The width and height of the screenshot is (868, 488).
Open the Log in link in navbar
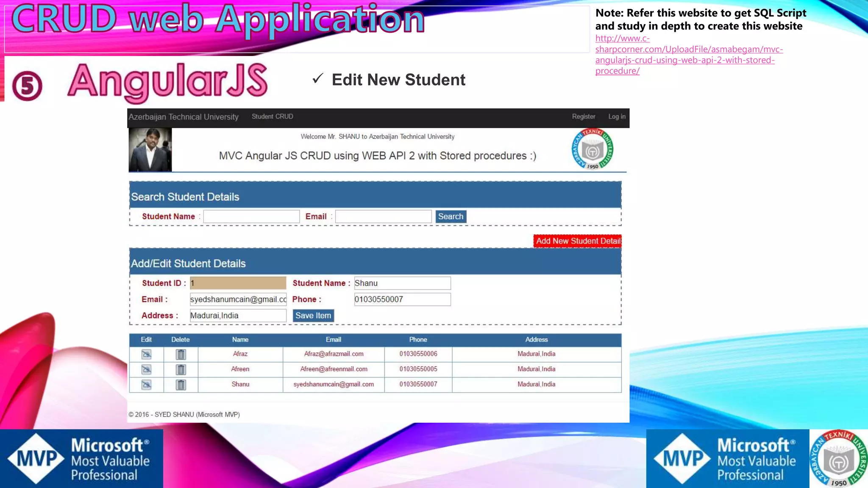(617, 116)
